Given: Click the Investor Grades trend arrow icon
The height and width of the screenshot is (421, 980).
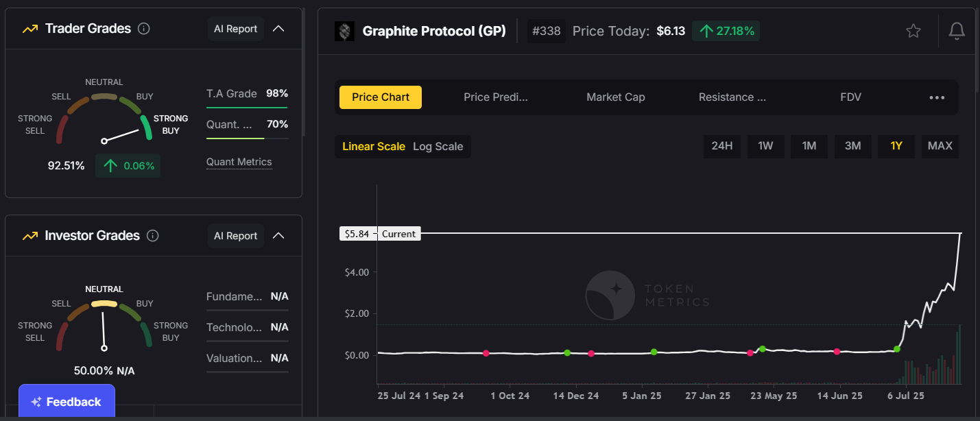Looking at the screenshot, I should (x=29, y=236).
